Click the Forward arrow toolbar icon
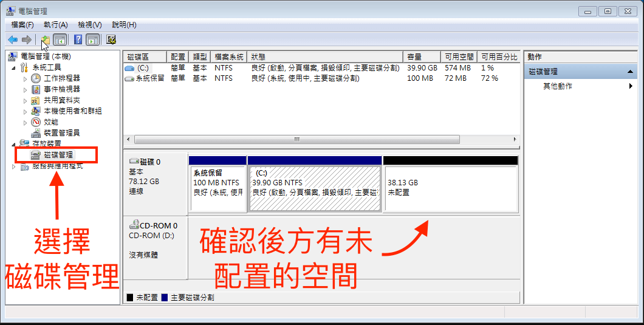644x325 pixels. point(26,39)
